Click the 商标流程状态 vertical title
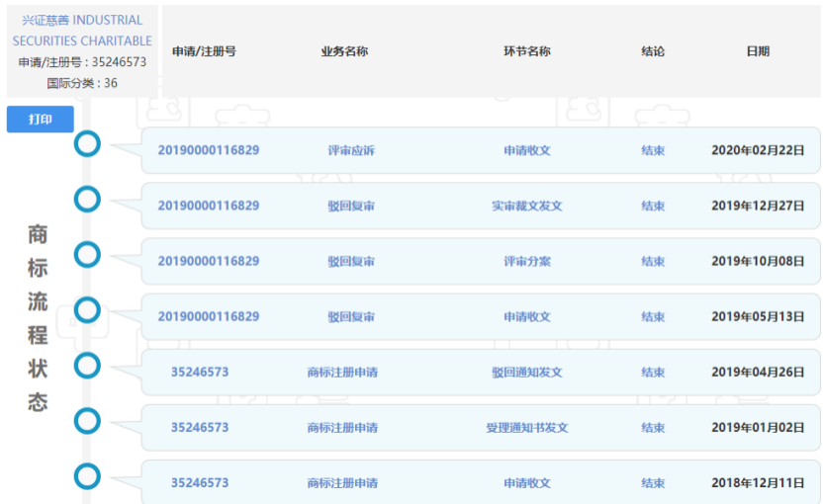823x504 pixels. point(38,318)
